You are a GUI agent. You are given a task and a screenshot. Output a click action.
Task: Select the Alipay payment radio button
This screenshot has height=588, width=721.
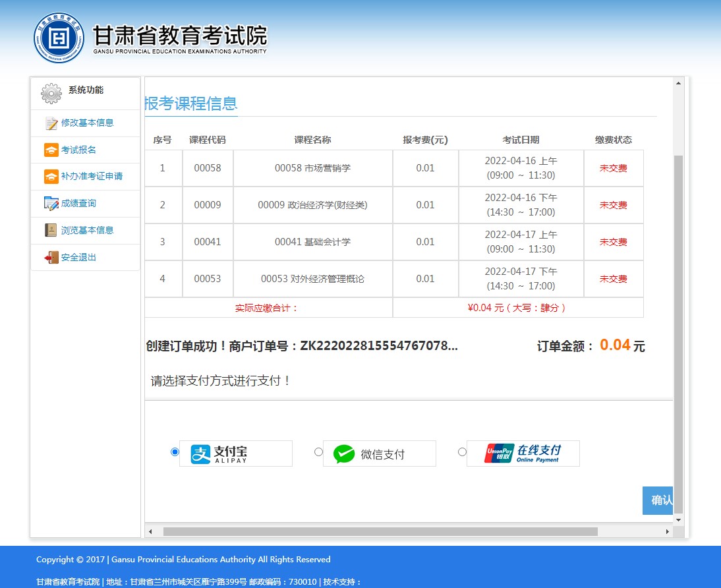(175, 452)
